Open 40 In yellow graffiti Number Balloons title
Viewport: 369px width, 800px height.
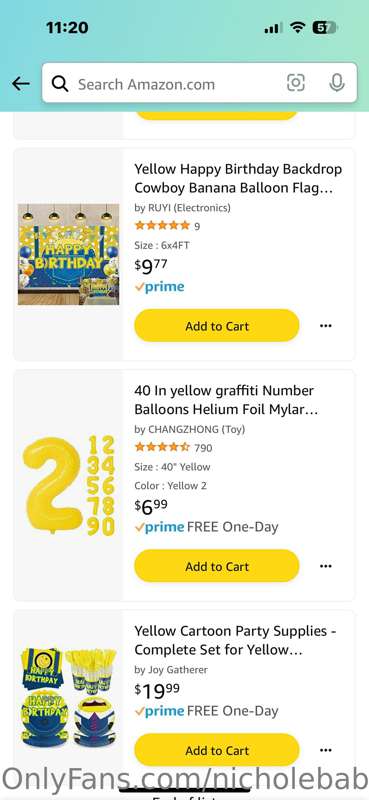pyautogui.click(x=226, y=400)
